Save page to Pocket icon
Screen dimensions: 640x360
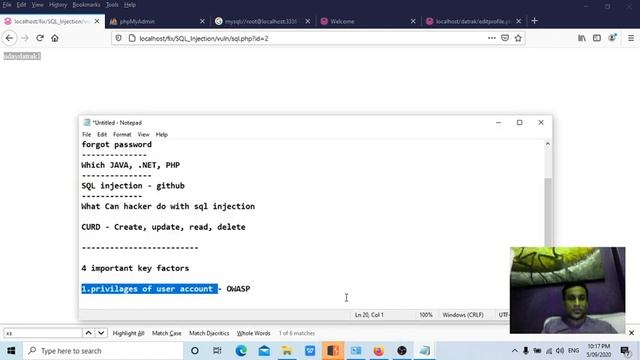[505, 38]
